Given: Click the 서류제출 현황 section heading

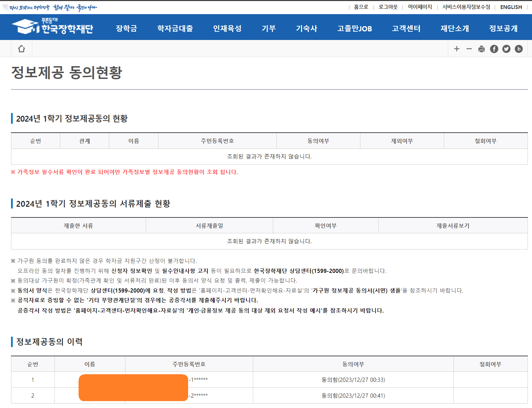Looking at the screenshot, I should point(93,204).
